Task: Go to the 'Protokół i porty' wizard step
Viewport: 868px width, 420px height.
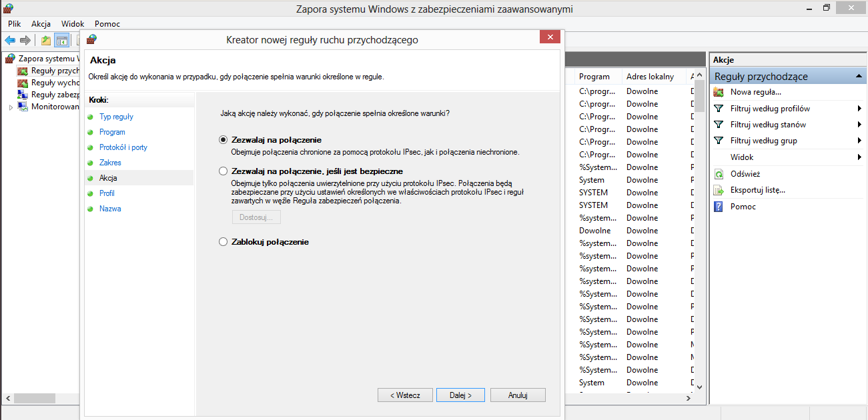Action: tap(123, 147)
